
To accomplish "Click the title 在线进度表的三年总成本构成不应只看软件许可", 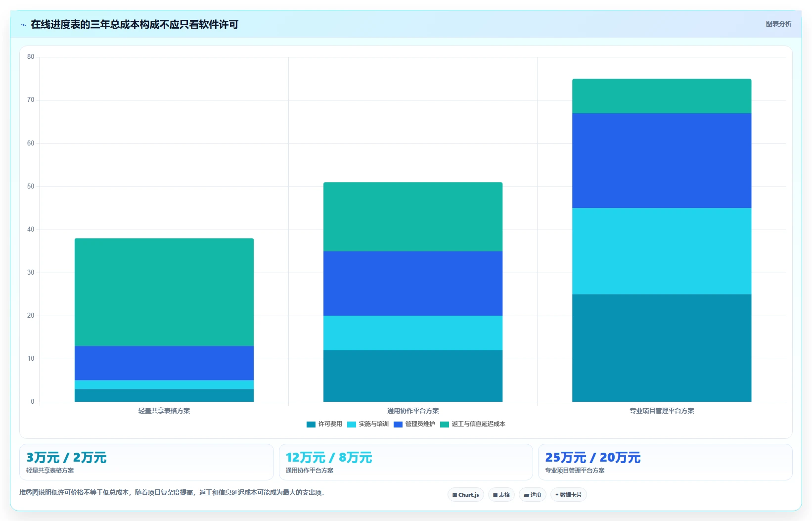I will point(135,24).
